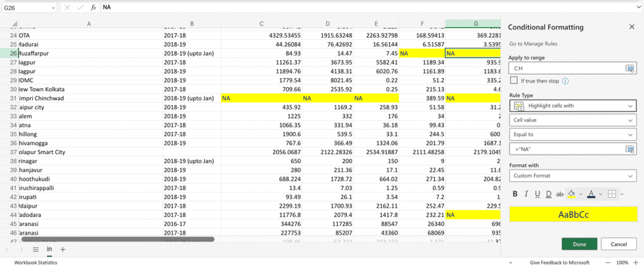Expand font color options arrow

(601, 194)
